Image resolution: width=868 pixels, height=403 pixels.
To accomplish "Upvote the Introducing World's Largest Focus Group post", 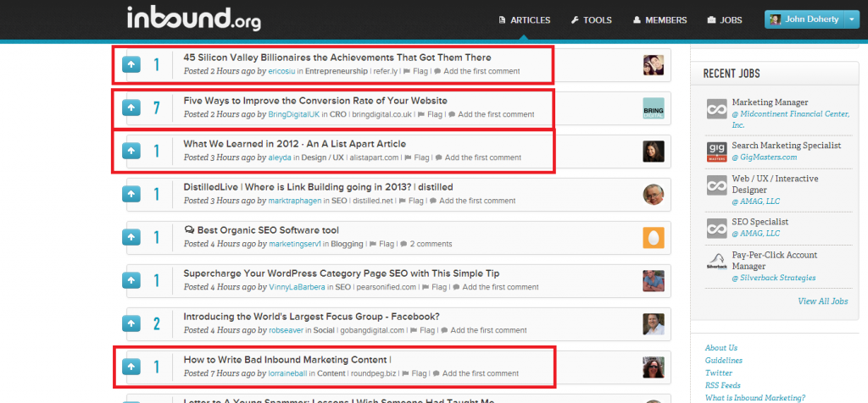I will [x=131, y=323].
